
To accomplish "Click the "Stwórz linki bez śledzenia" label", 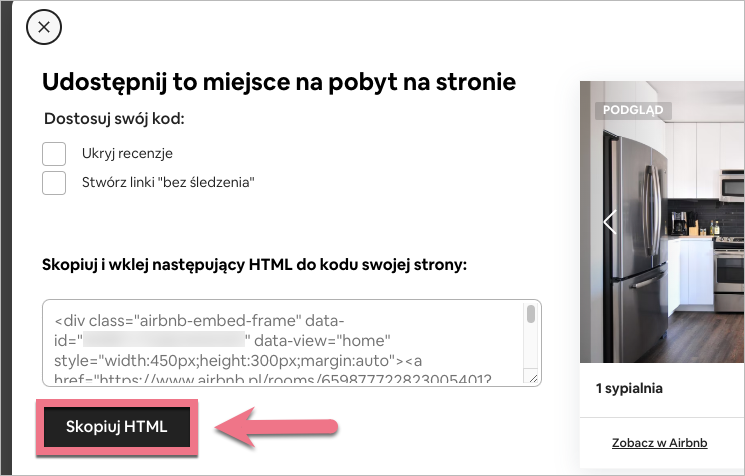I will 168,182.
